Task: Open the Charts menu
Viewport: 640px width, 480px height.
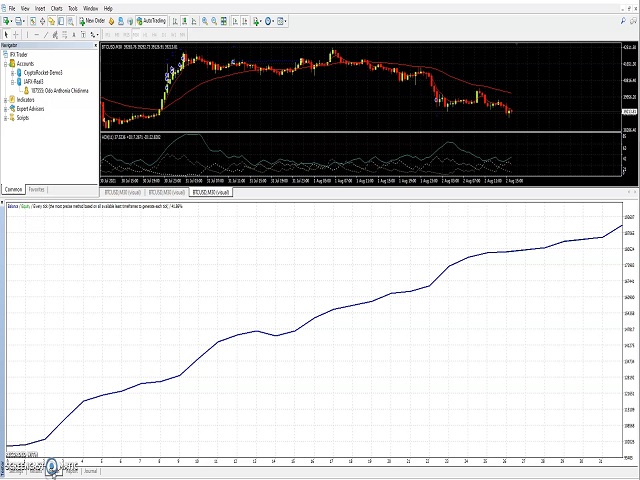Action: 57,8
